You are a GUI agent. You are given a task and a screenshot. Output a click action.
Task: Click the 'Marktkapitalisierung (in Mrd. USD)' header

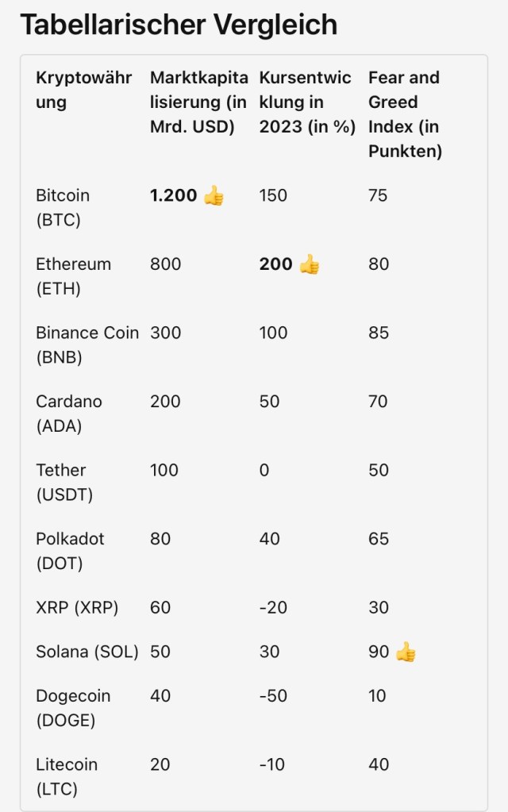(198, 102)
